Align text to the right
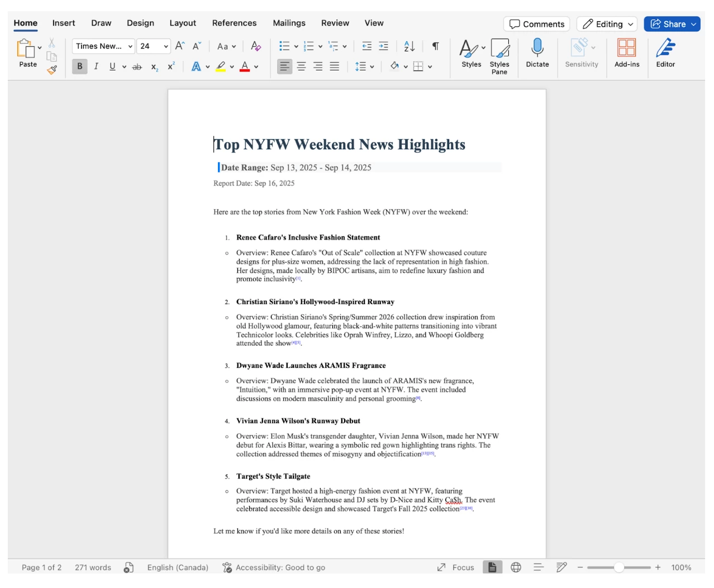714x588 pixels. (318, 67)
